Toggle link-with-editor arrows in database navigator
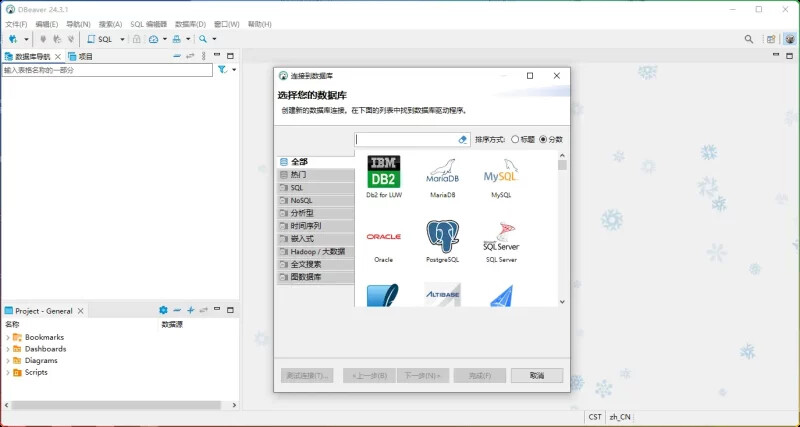This screenshot has width=800, height=427. pos(190,56)
